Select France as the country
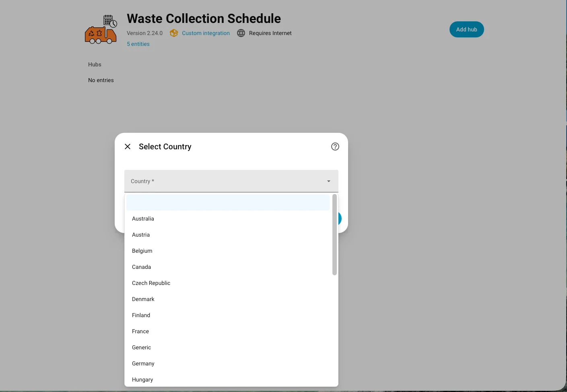This screenshot has width=567, height=392. 228,331
